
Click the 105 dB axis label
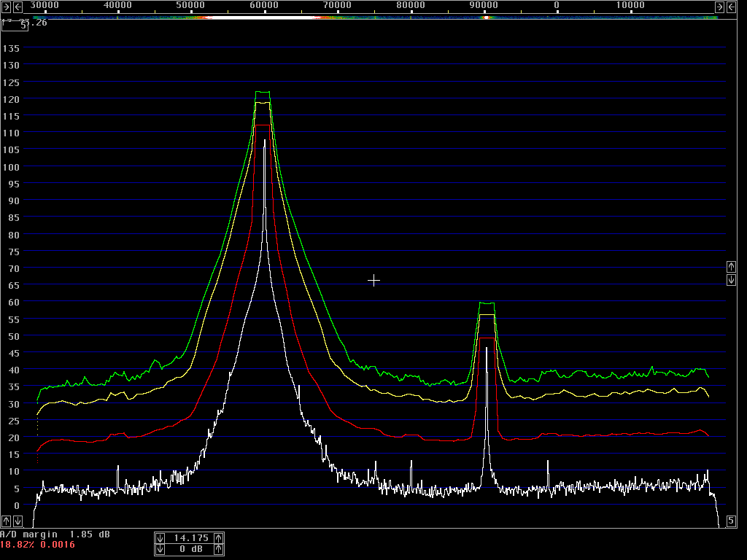coord(11,150)
